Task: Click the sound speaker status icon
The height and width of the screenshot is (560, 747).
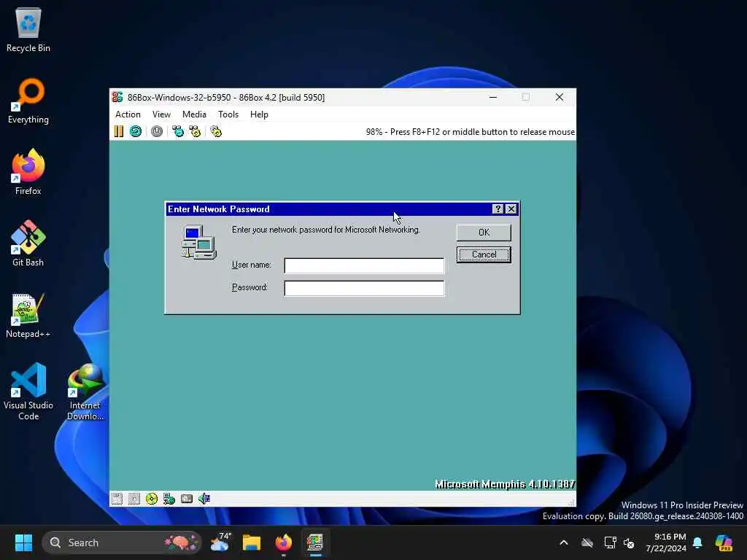Action: 204,499
